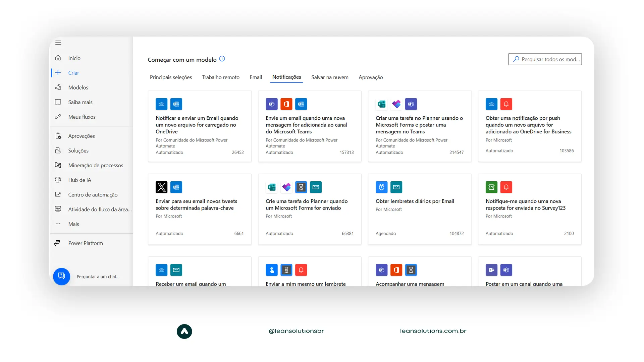
Task: Click Teams icon in Criar uma tarefa no Planner card
Action: (x=411, y=104)
